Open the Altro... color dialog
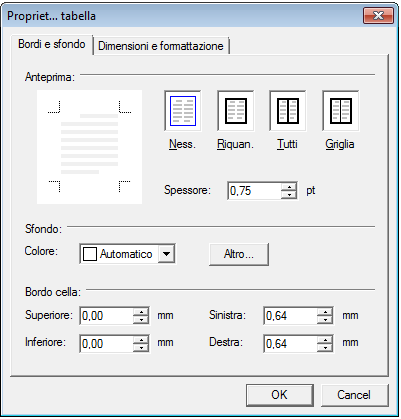 click(239, 254)
